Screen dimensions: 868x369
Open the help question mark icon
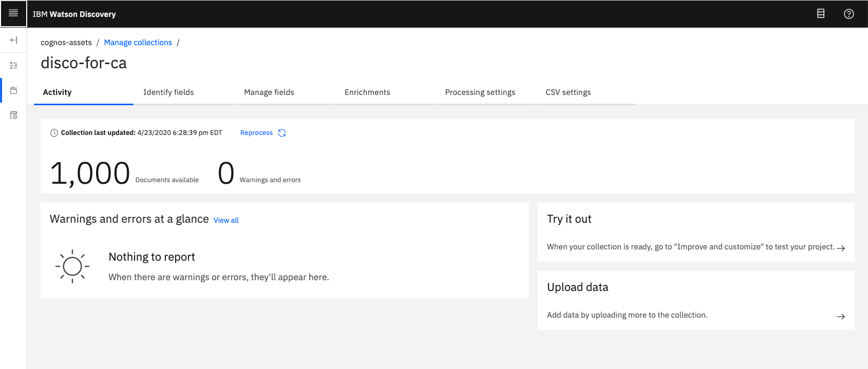[849, 14]
